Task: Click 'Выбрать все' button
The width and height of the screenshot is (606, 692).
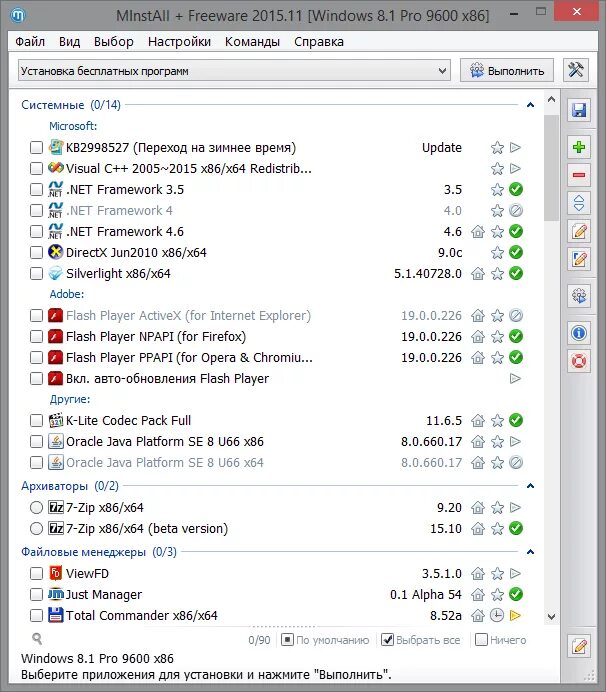Action: coord(421,640)
